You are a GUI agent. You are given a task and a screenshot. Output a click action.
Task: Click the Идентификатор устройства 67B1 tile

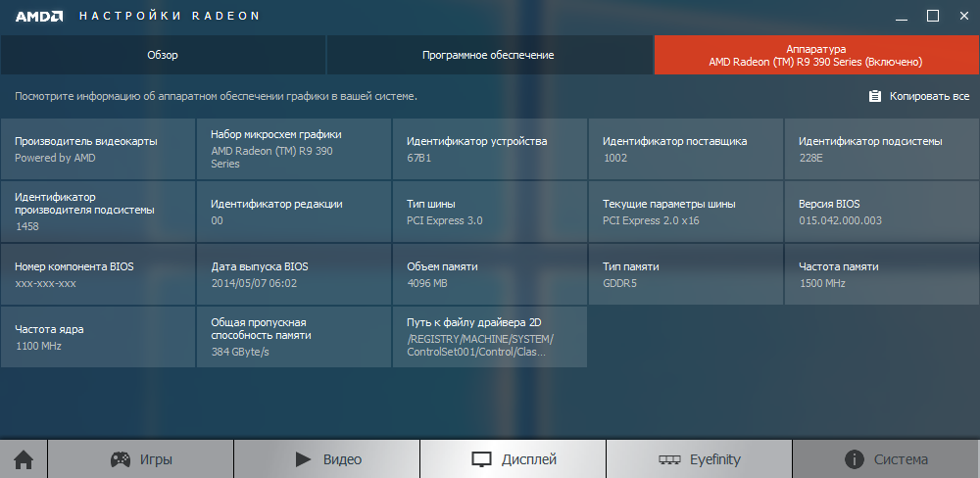point(490,149)
